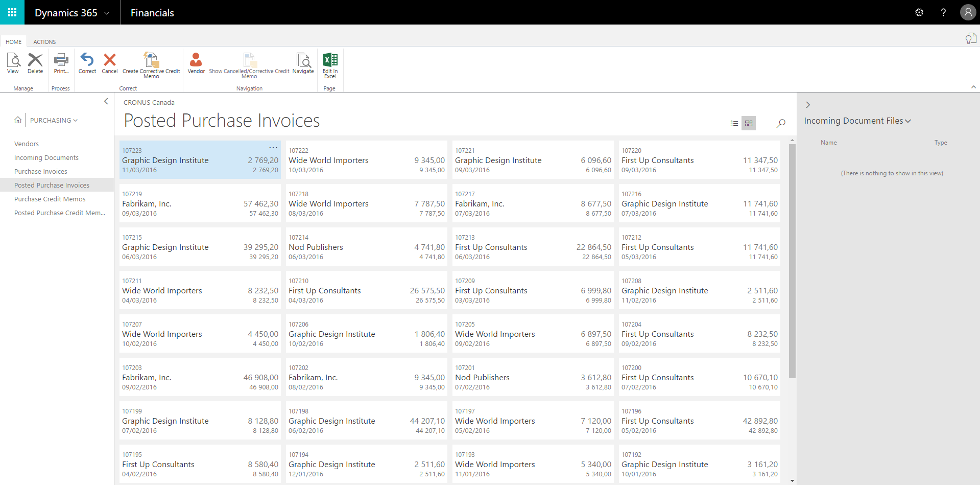Click the Name column header
Image resolution: width=980 pixels, height=485 pixels.
tap(829, 143)
